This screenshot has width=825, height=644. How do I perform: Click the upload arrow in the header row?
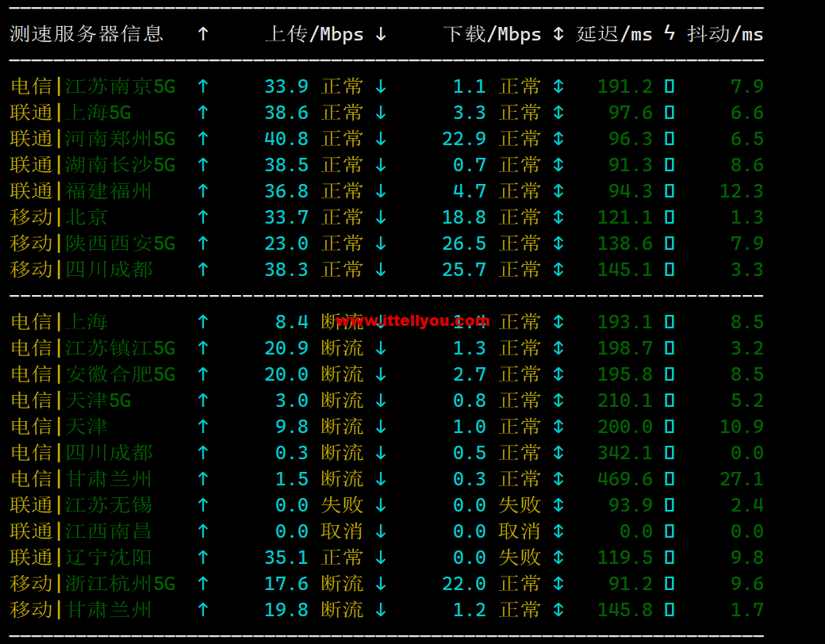click(x=203, y=34)
